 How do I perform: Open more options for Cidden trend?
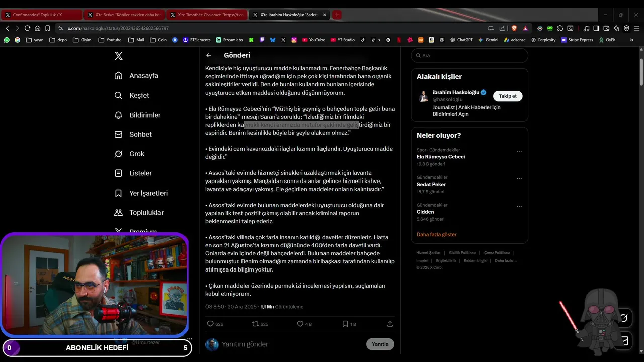coord(519,206)
